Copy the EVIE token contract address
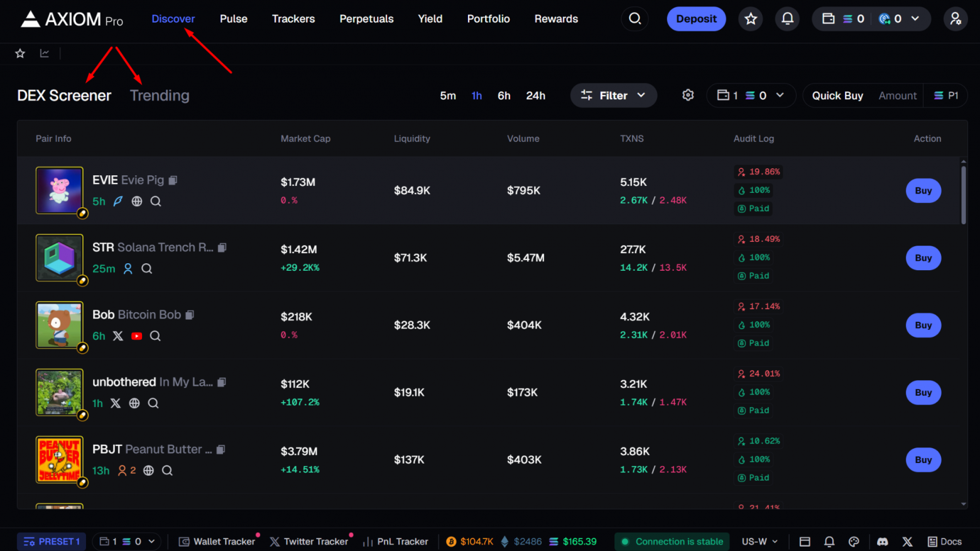Viewport: 980px width, 551px height. point(173,180)
